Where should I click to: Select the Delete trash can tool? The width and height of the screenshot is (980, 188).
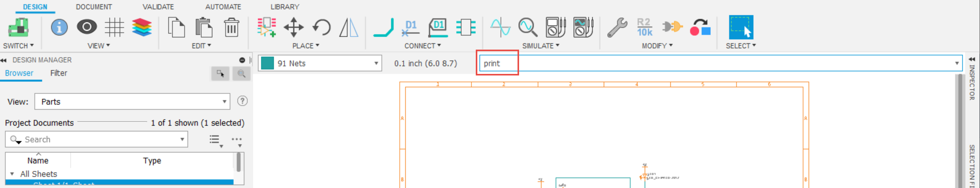[231, 27]
